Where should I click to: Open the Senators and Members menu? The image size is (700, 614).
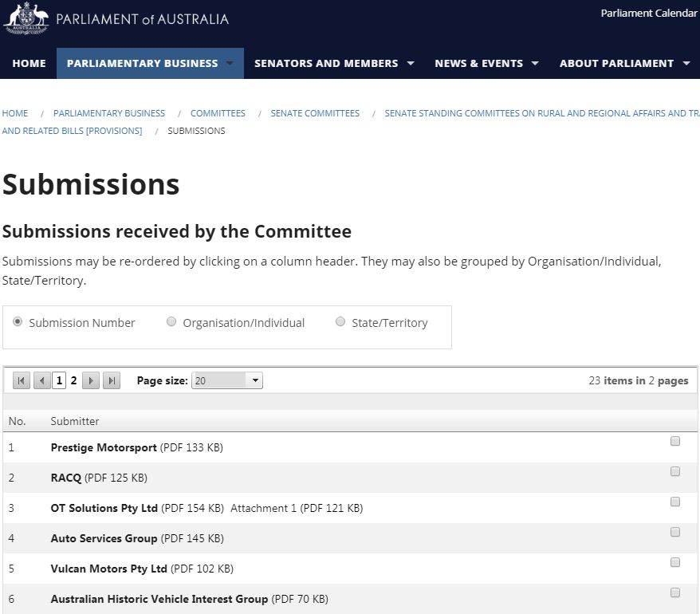pyautogui.click(x=326, y=64)
